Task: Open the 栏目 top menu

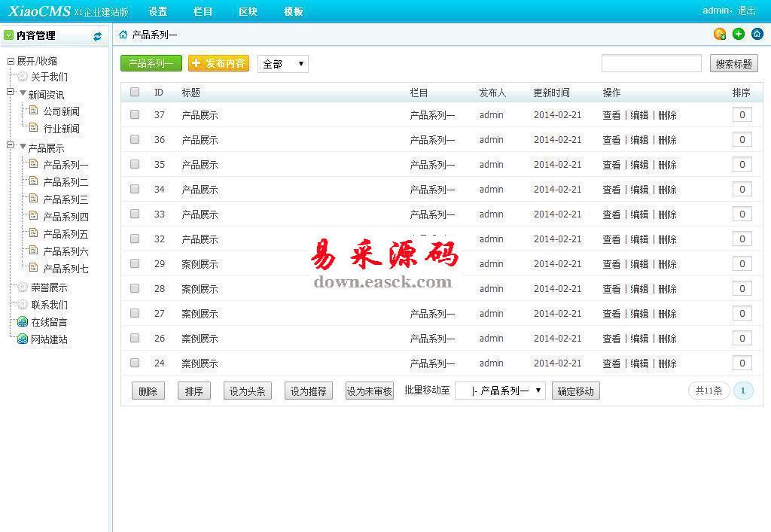Action: coord(203,11)
